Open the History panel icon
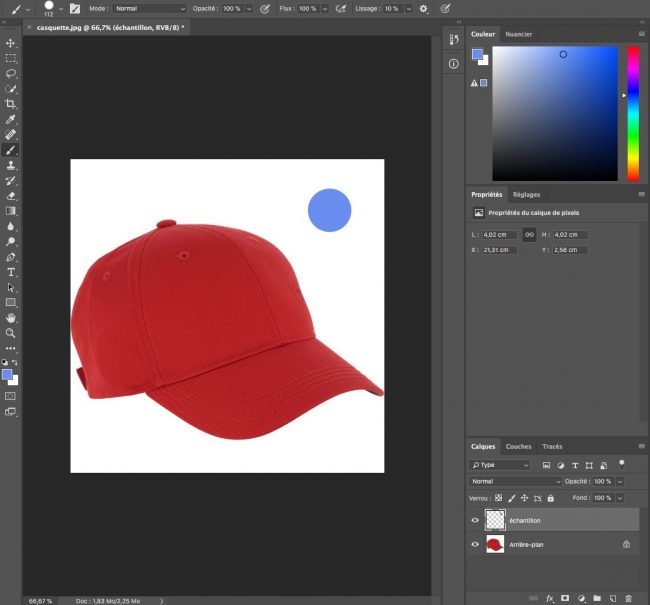 click(454, 39)
